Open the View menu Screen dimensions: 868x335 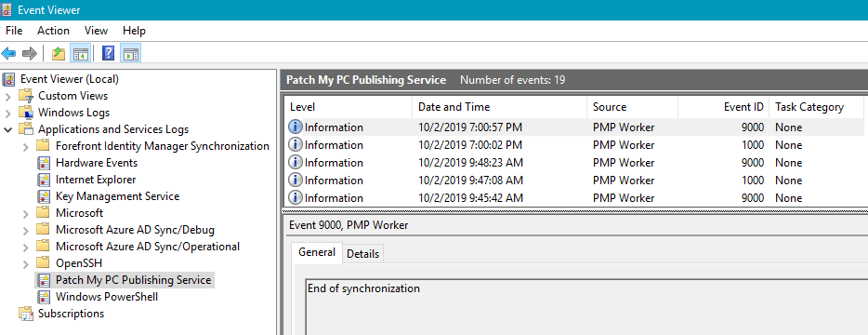[97, 31]
